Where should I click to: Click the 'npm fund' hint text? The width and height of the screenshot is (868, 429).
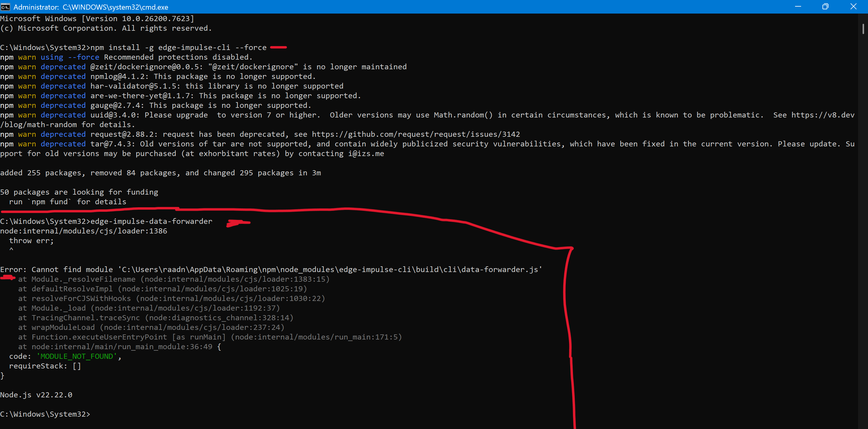pos(49,202)
